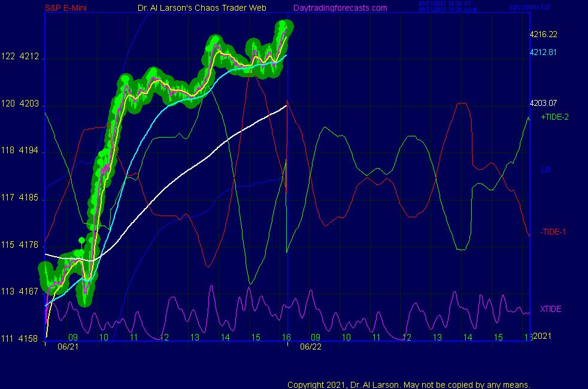This screenshot has height=389, width=588.
Task: Click the green "+TIDE-2" legend label
Action: point(554,117)
